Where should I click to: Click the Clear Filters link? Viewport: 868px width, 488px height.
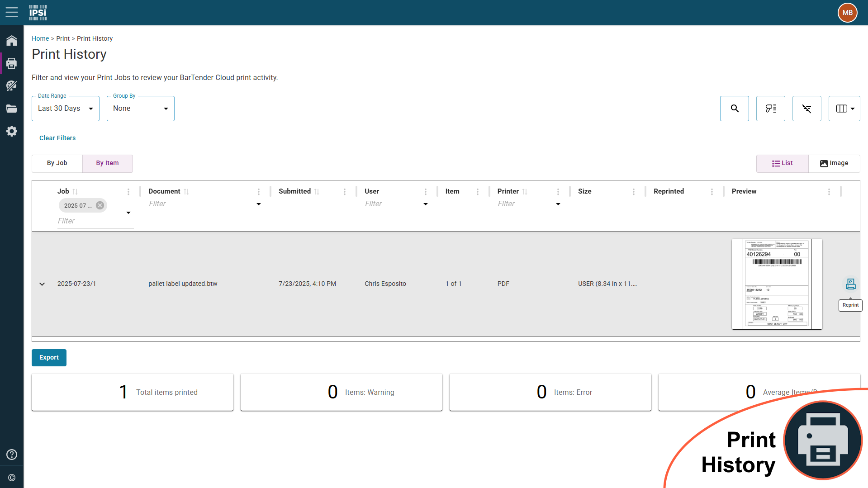pyautogui.click(x=57, y=138)
